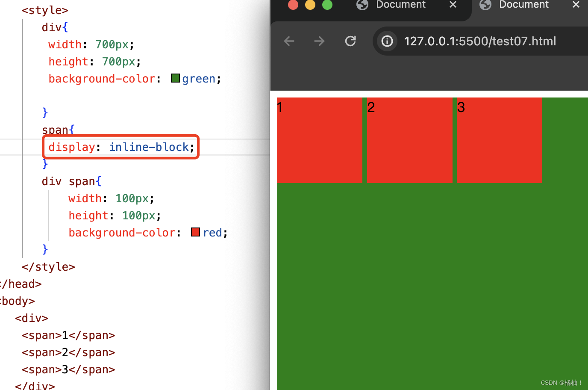Click the 'background-color: red;' line
The width and height of the screenshot is (588, 390).
[x=148, y=233]
